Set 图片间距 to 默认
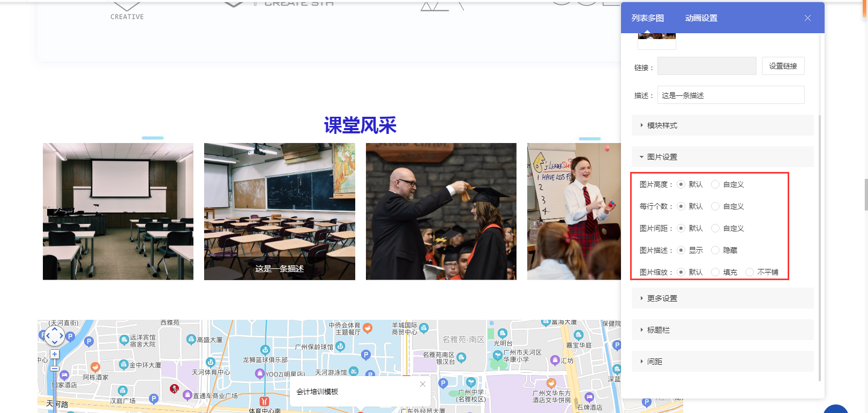This screenshot has width=868, height=413. pyautogui.click(x=681, y=228)
